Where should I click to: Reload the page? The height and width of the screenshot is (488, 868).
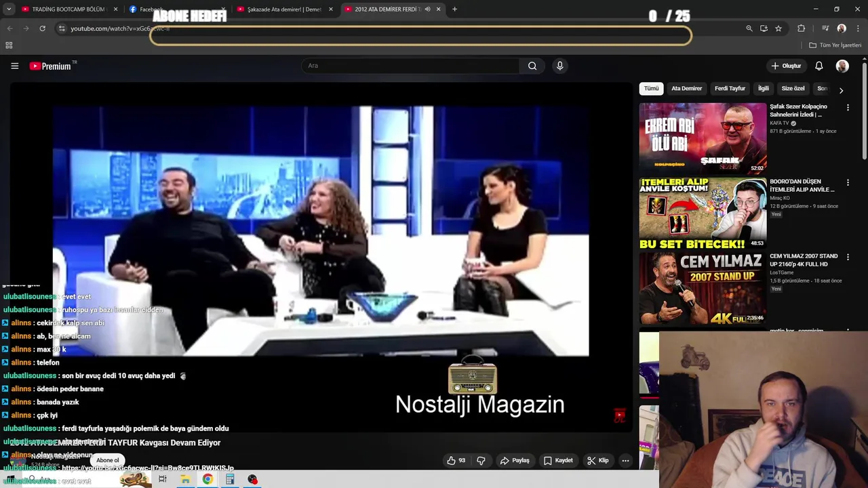tap(42, 28)
